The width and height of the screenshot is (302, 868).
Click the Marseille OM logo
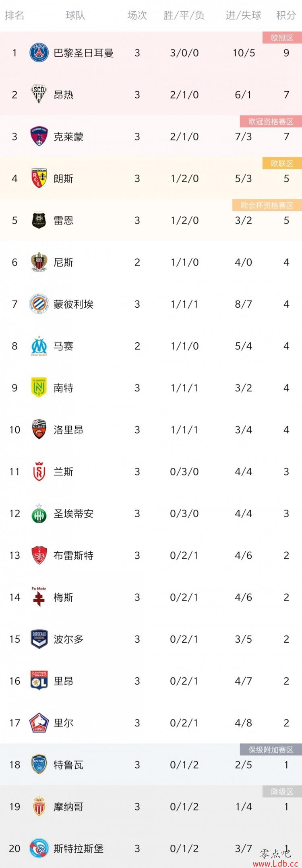pyautogui.click(x=39, y=346)
